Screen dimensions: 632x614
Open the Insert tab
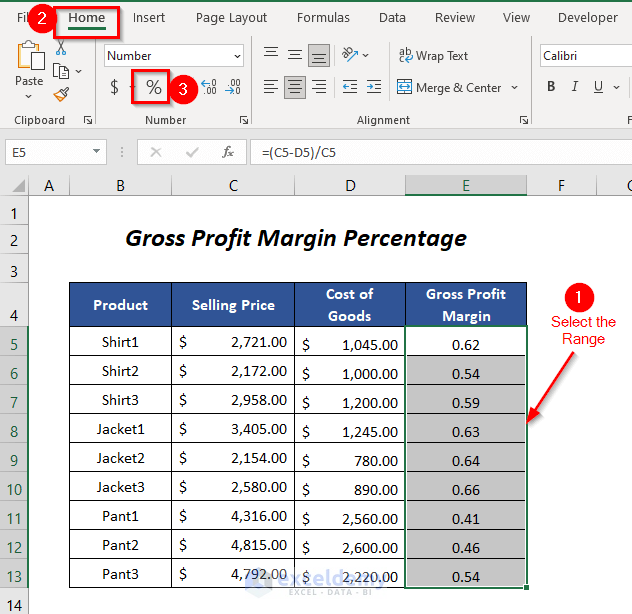tap(149, 18)
